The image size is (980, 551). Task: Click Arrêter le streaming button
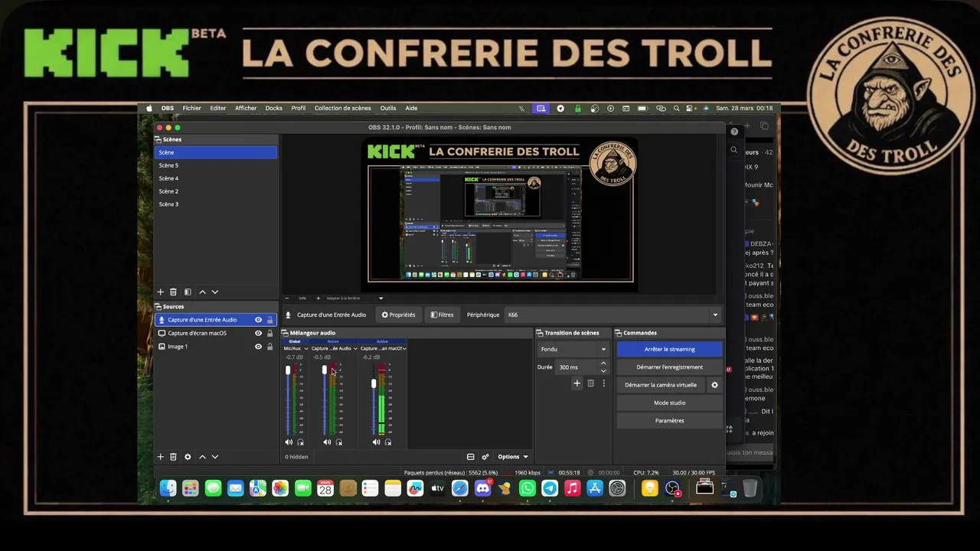click(669, 349)
